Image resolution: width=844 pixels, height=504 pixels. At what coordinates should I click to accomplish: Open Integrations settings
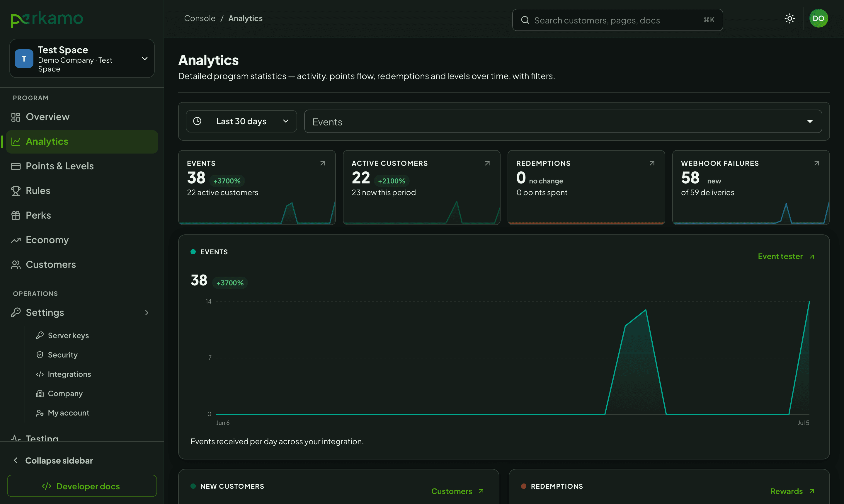(x=69, y=374)
